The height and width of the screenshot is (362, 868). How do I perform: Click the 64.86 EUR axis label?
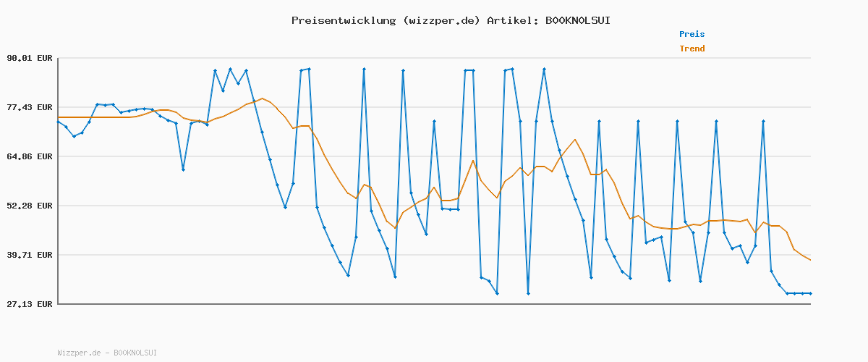(28, 156)
